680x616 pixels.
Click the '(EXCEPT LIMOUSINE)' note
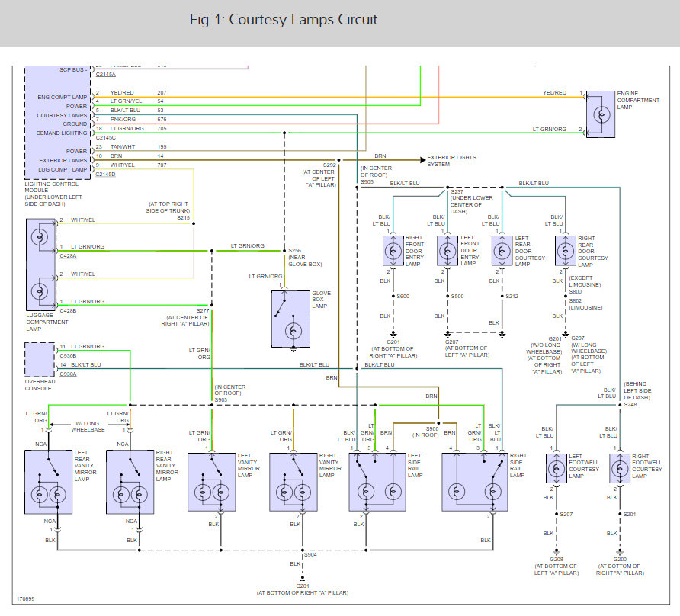(x=585, y=281)
